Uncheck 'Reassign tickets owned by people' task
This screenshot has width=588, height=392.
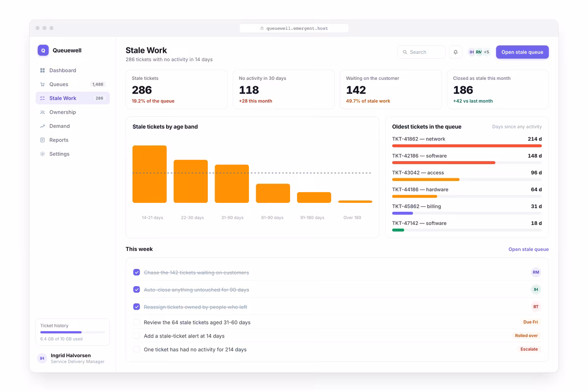pos(137,307)
